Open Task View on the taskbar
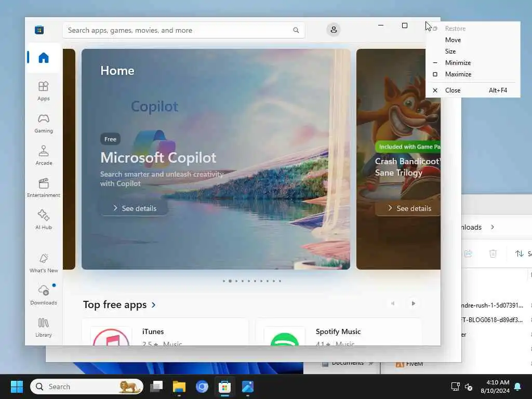532x399 pixels. click(156, 387)
